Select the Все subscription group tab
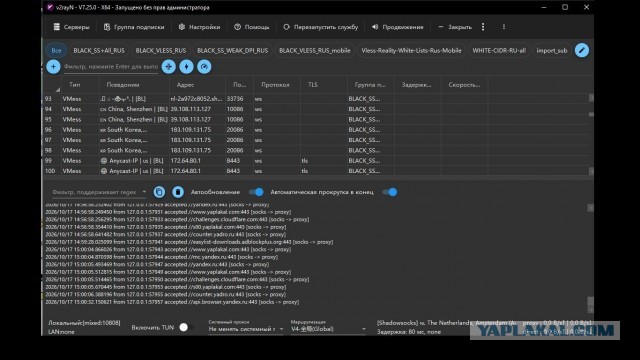The width and height of the screenshot is (640, 360). point(56,51)
